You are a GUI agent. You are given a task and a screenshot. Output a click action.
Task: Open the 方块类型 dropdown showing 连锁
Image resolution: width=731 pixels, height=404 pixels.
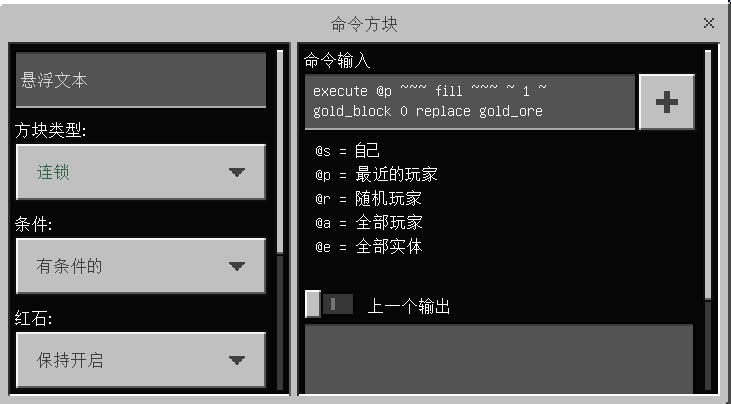[x=141, y=172]
